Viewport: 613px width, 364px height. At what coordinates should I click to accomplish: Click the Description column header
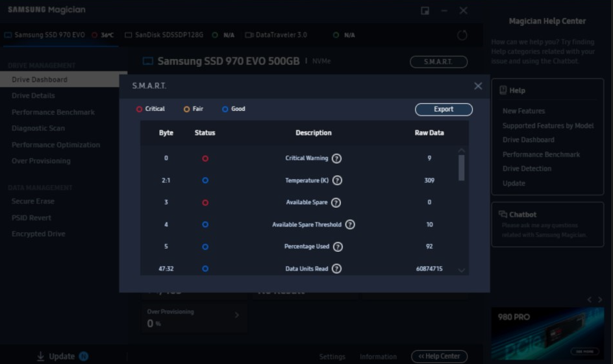point(314,133)
